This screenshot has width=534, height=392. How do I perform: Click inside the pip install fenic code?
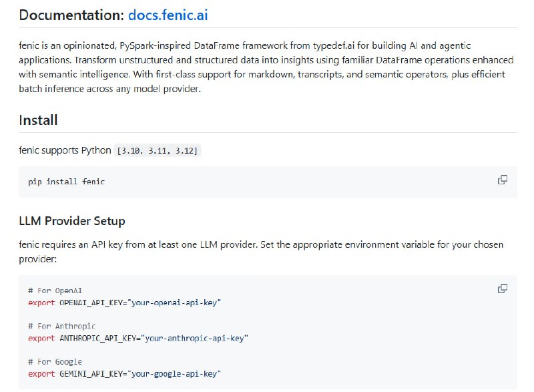[66, 182]
